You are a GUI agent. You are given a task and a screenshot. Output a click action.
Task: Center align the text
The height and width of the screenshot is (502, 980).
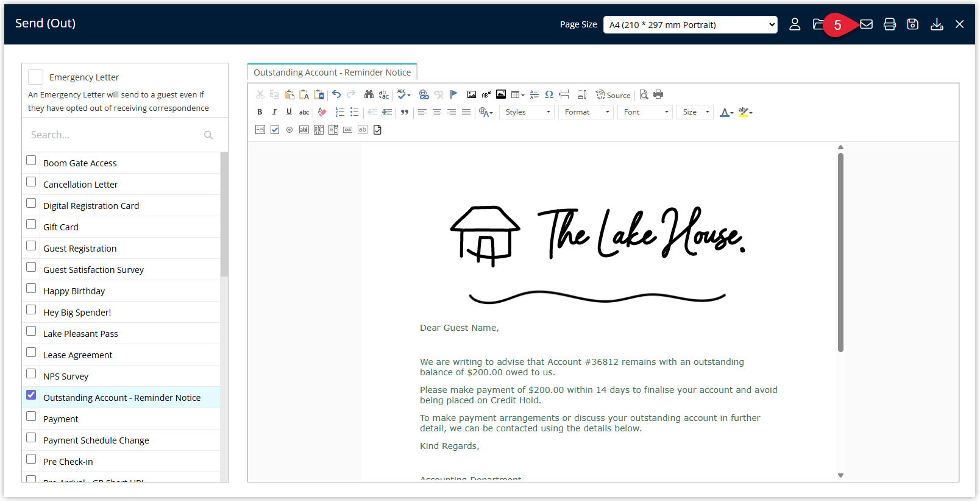[x=437, y=112]
